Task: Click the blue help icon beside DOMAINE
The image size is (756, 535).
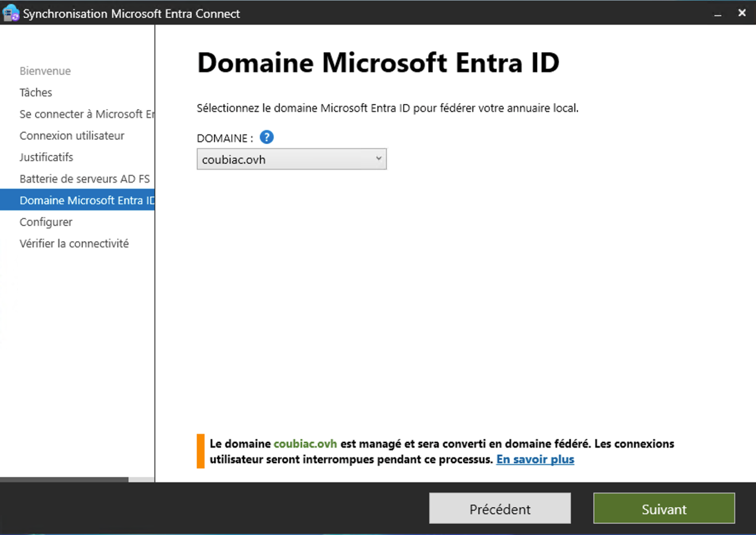Action: (x=266, y=138)
